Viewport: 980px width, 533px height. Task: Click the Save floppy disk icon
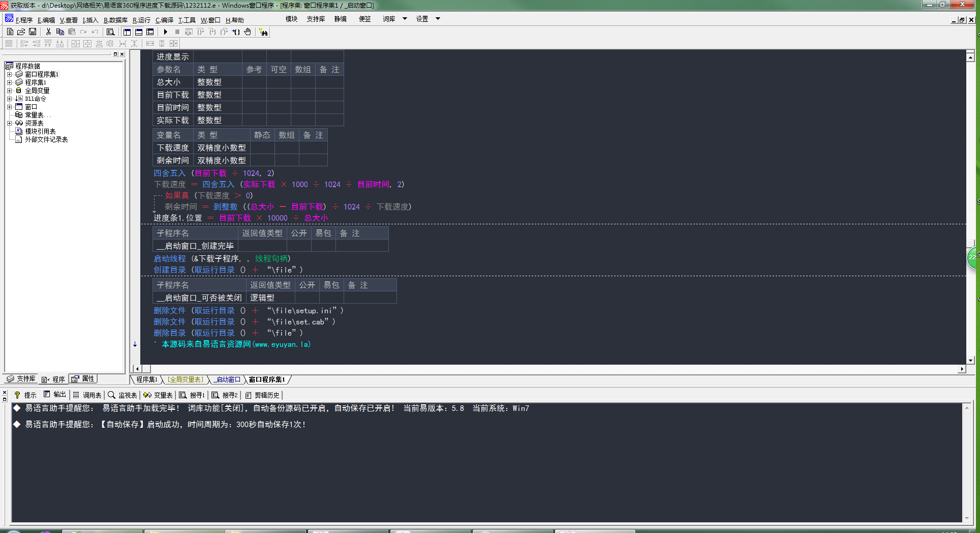(x=33, y=32)
